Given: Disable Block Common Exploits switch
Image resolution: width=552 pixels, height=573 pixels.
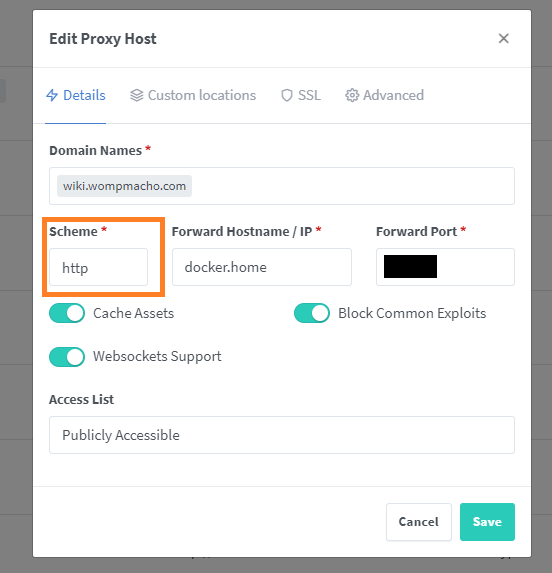Looking at the screenshot, I should coord(312,313).
